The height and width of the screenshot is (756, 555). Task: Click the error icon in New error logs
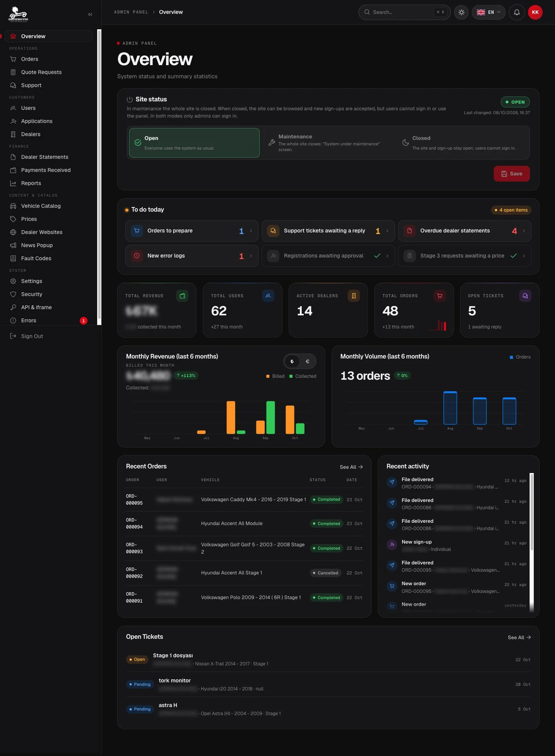(137, 256)
